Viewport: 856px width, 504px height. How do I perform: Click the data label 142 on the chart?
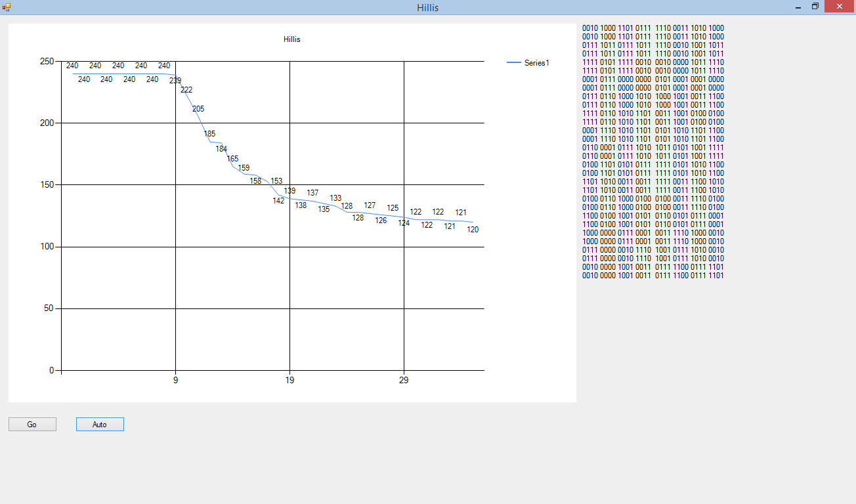[x=278, y=201]
